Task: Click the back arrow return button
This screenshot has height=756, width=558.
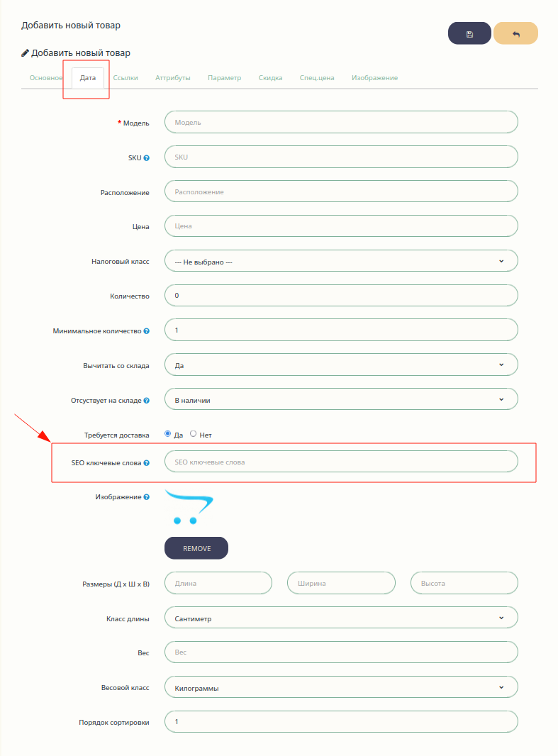Action: [515, 33]
